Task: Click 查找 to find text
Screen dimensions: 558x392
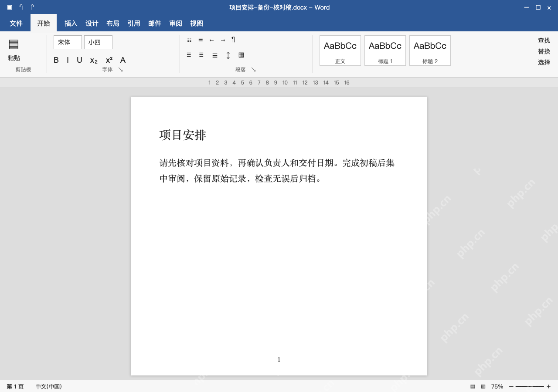Action: (544, 41)
